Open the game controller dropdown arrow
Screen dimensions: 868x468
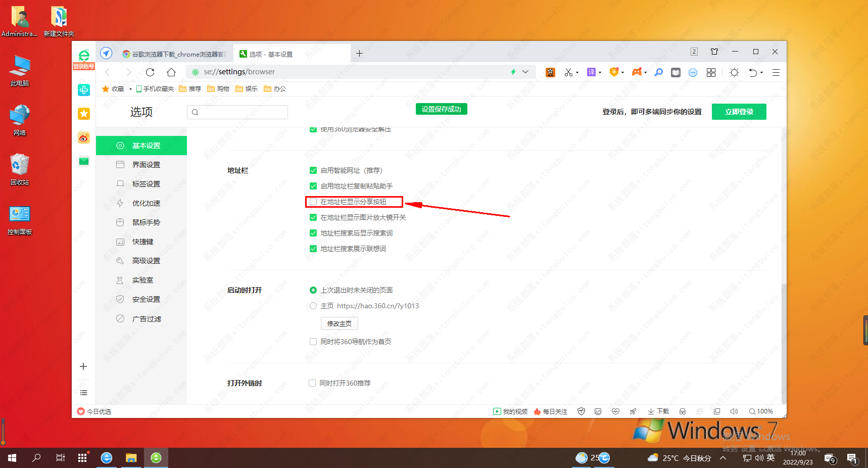(645, 73)
